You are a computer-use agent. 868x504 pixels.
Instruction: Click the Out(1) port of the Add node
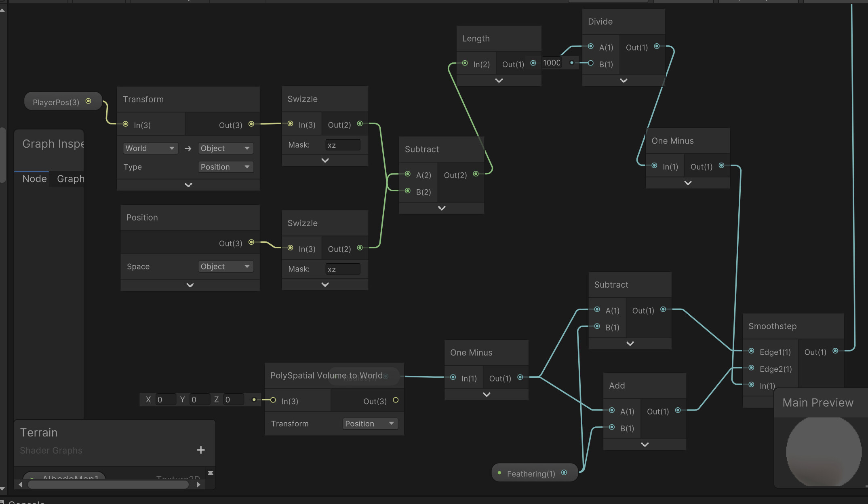pyautogui.click(x=677, y=410)
